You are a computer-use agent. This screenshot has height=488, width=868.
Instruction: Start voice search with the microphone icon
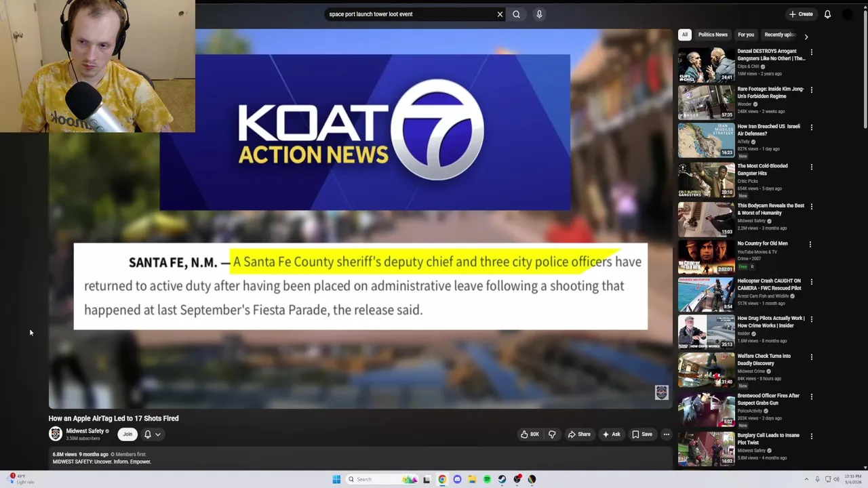click(x=539, y=14)
